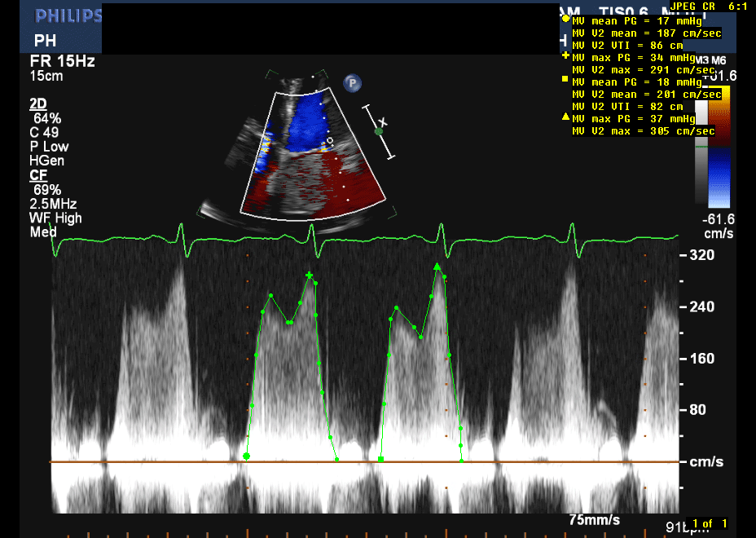756x538 pixels.
Task: Click the yellow plus marker beside MV max PG 34 mmHg
Action: click(565, 56)
